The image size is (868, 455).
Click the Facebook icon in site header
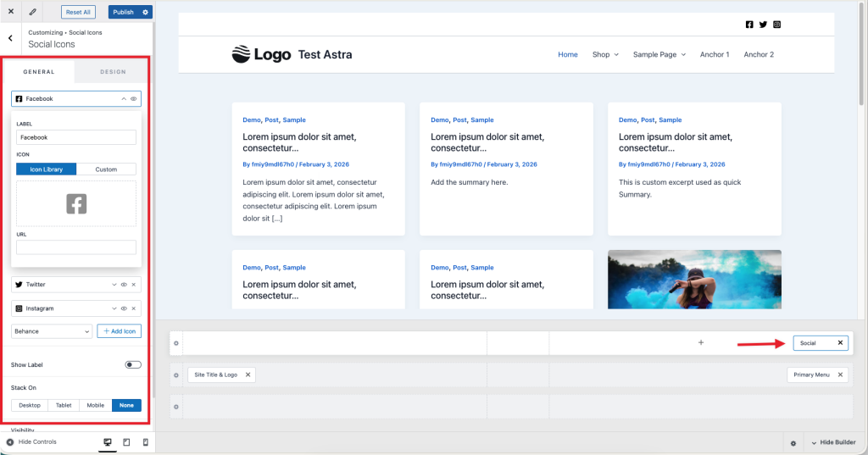click(749, 25)
